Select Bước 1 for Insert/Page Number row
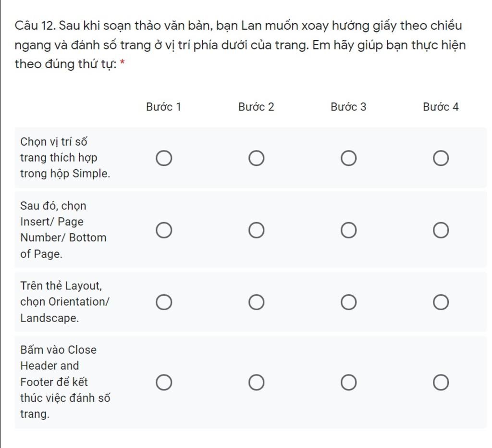The image size is (492, 448). pyautogui.click(x=163, y=230)
